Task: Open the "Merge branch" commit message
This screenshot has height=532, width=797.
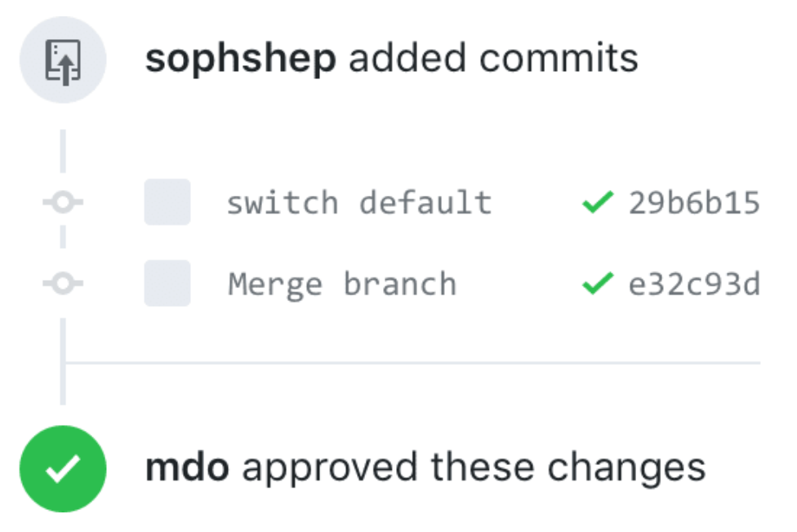Action: click(342, 285)
